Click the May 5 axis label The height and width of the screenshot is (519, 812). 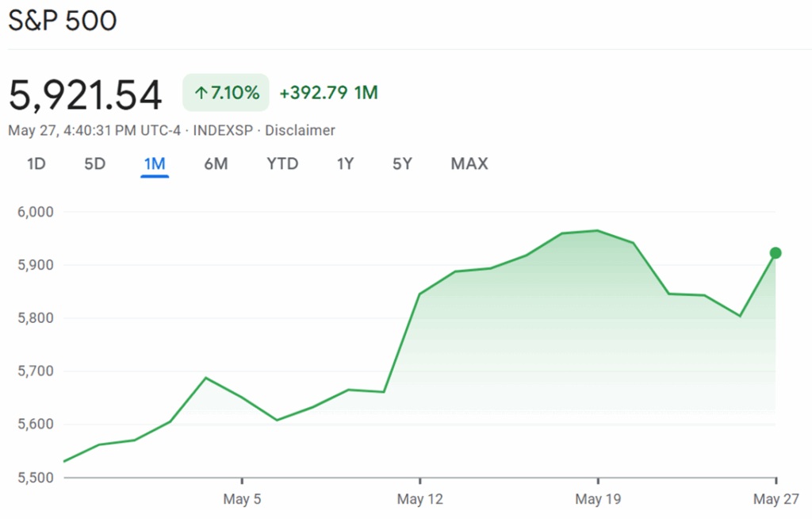tap(242, 499)
